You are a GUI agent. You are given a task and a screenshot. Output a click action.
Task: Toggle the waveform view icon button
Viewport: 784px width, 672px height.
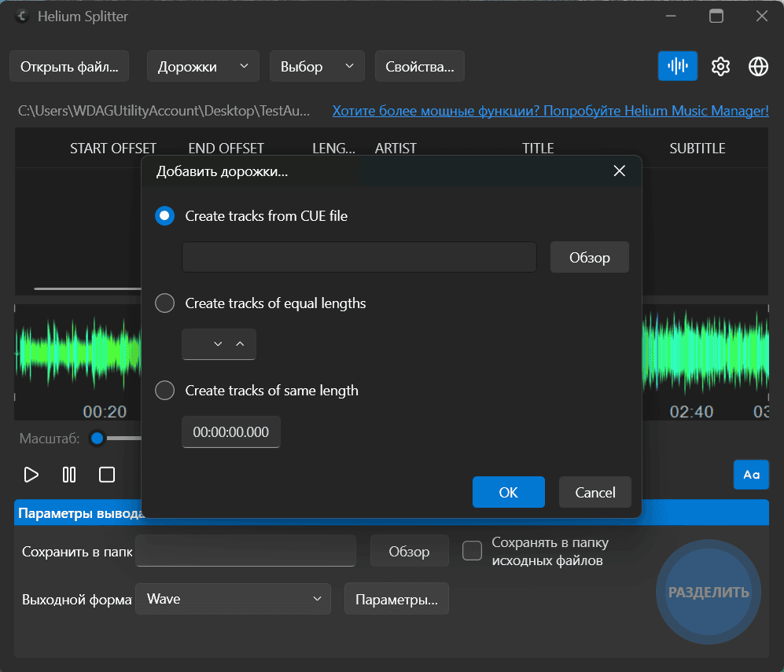[678, 65]
